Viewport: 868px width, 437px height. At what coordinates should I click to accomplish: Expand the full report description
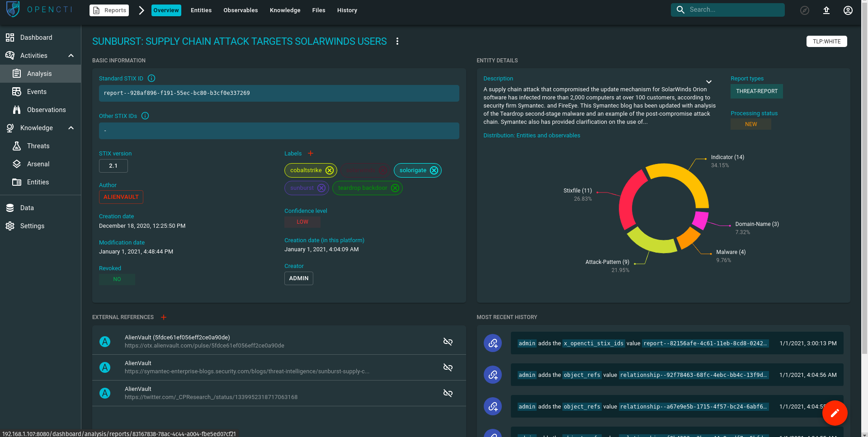tap(708, 82)
